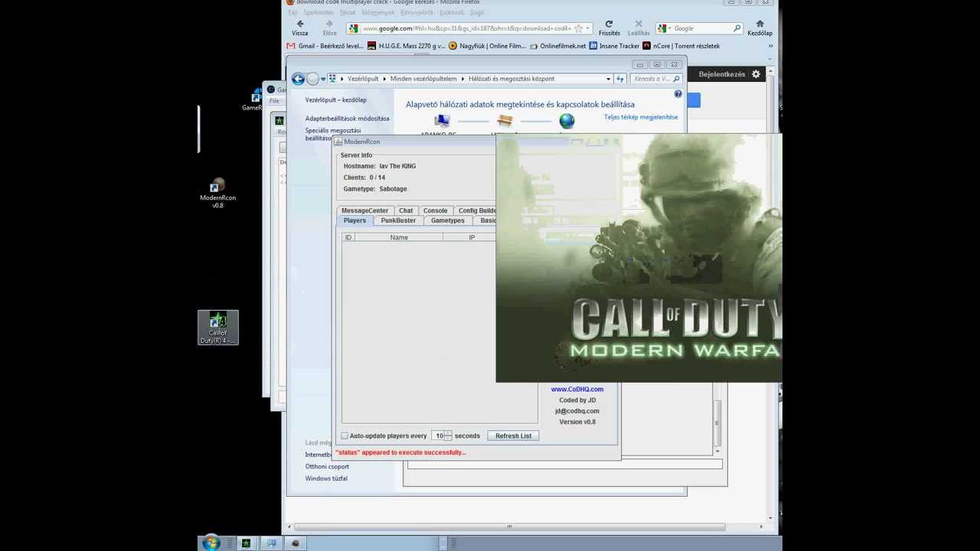The image size is (980, 551).
Task: Open ModernRcon v0.8 desktop shortcut icon
Action: click(x=217, y=194)
